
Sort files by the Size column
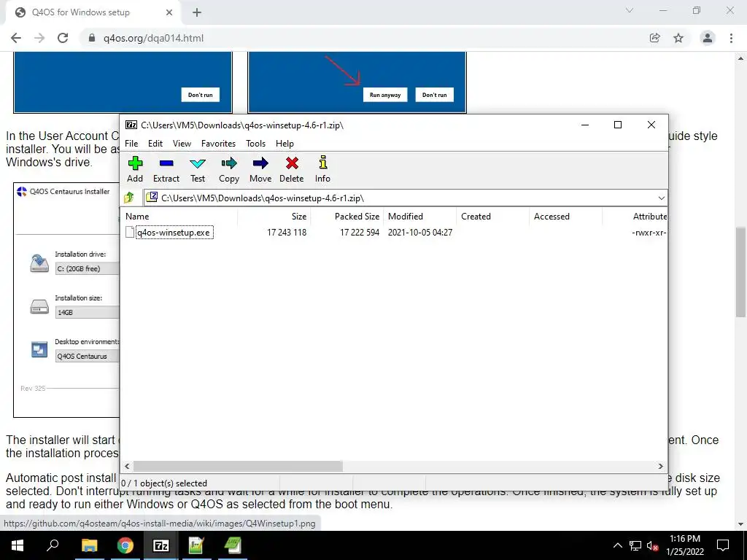tap(274, 216)
